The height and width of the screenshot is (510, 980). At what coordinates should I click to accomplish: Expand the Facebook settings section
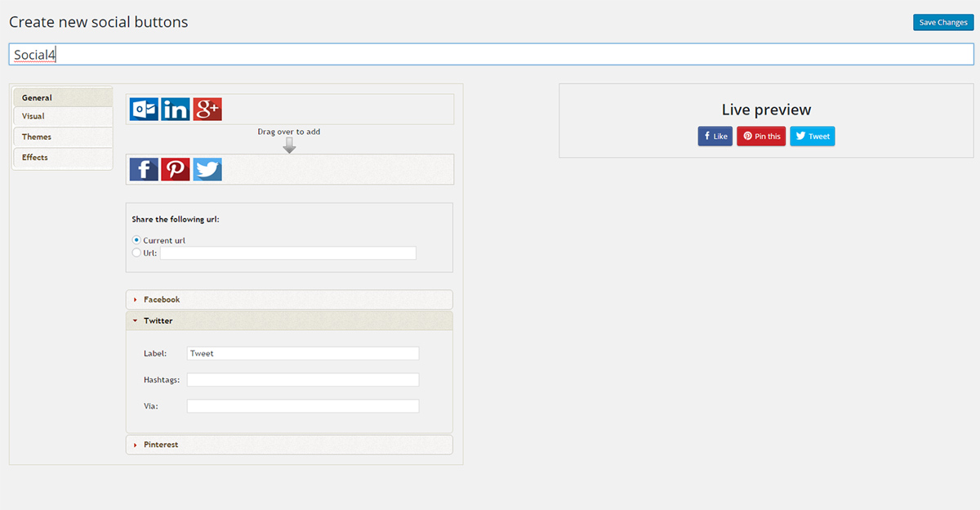pyautogui.click(x=289, y=300)
